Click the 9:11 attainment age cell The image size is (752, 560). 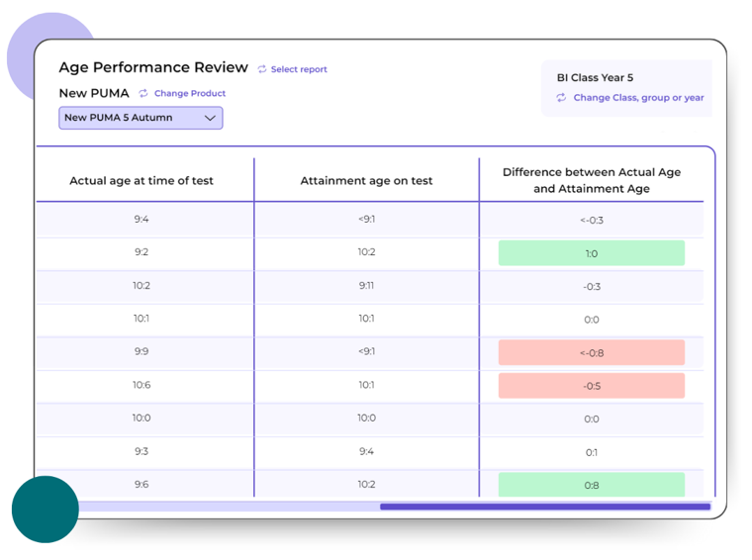coord(366,286)
